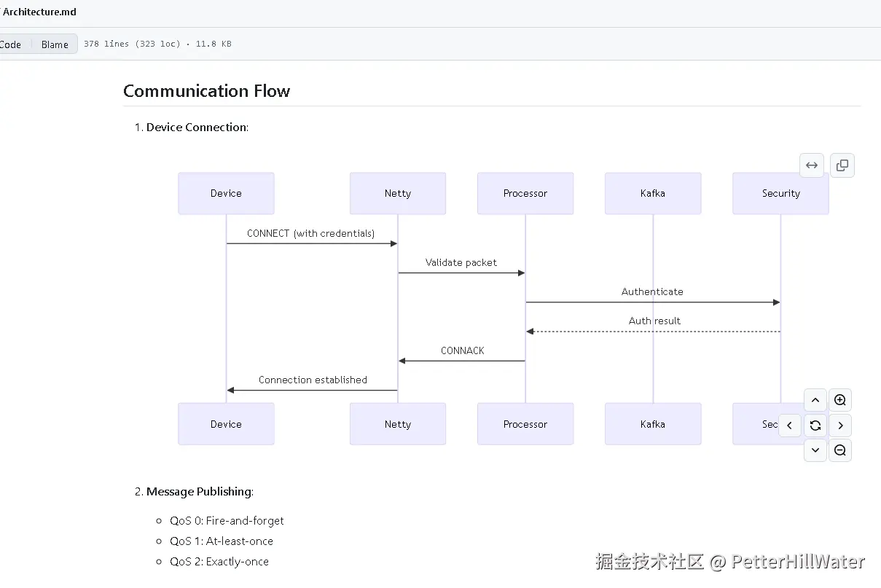Select the top Device participant box
The image size is (881, 588).
click(226, 193)
